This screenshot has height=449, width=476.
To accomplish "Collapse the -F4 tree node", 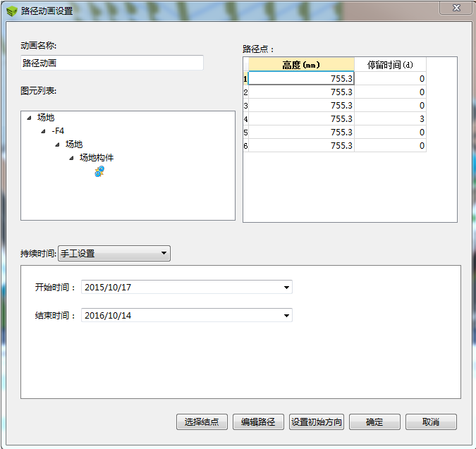I will tap(43, 131).
